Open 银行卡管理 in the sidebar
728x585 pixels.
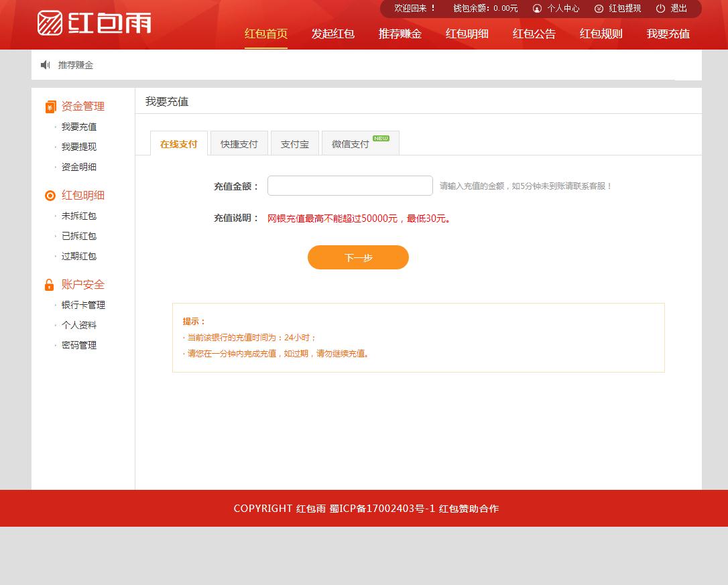coord(83,305)
